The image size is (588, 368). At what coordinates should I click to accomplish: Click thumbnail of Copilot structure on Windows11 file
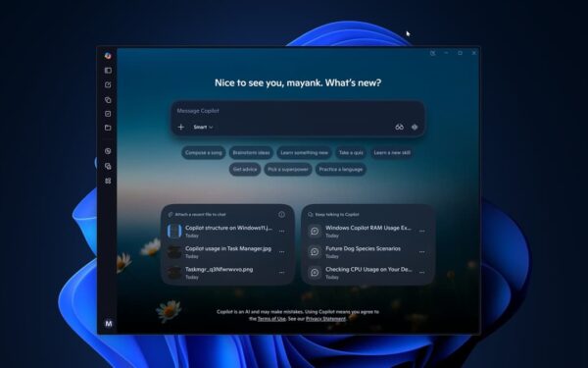pyautogui.click(x=174, y=231)
